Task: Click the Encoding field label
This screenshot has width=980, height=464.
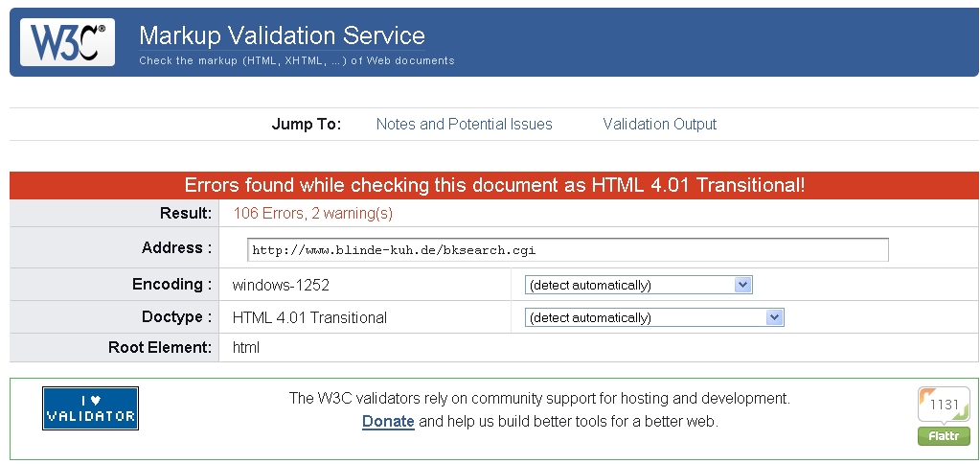Action: pos(171,284)
